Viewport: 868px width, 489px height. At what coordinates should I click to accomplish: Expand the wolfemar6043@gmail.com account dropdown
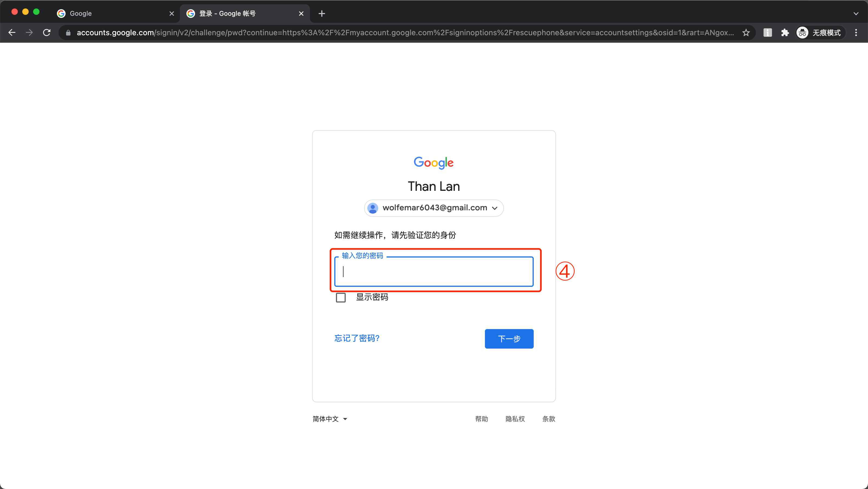pyautogui.click(x=495, y=208)
